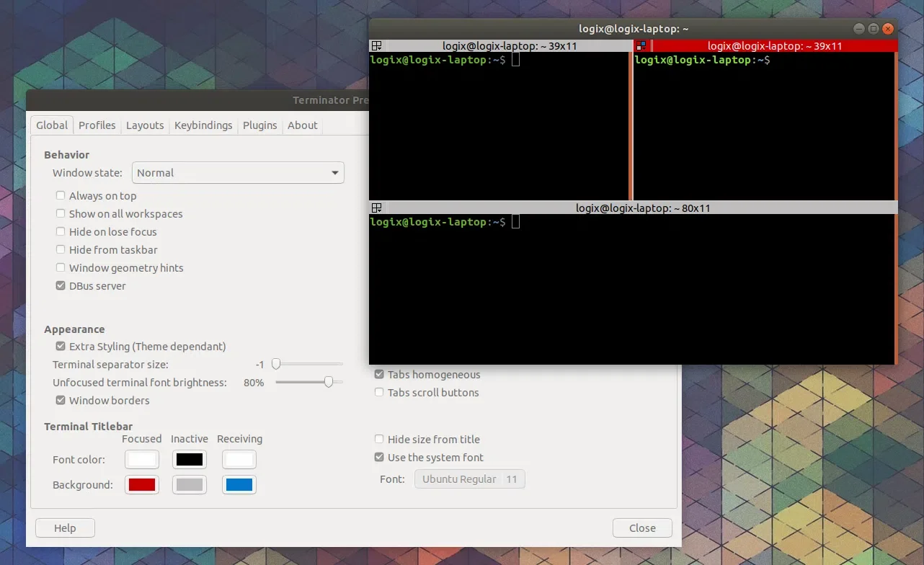Open grouping menu icon in top-left terminal titlebar
This screenshot has height=565, width=924.
point(376,46)
